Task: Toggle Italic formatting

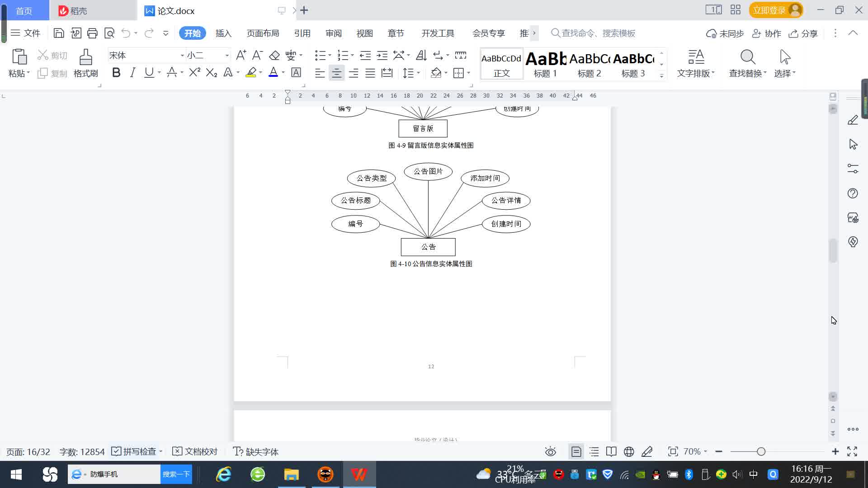Action: click(x=132, y=72)
